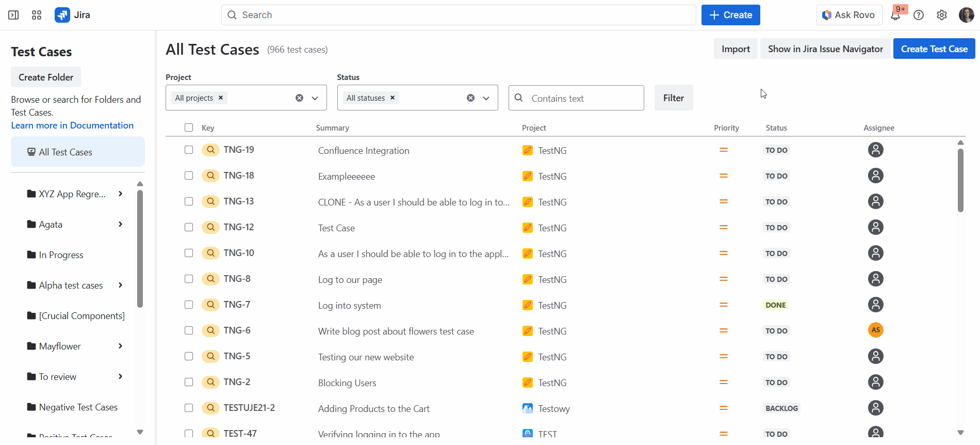This screenshot has width=980, height=445.
Task: Select the checkbox for TESTUJE21-2
Action: point(189,408)
